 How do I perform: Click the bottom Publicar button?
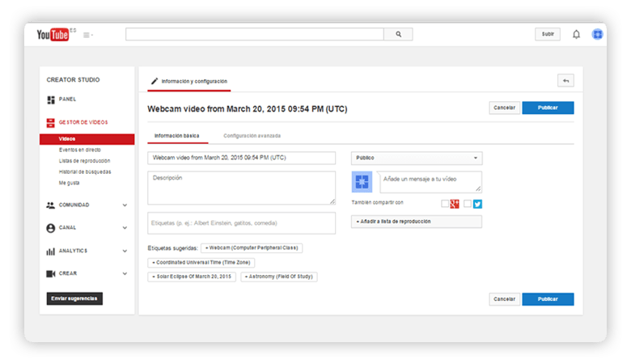coord(548,299)
